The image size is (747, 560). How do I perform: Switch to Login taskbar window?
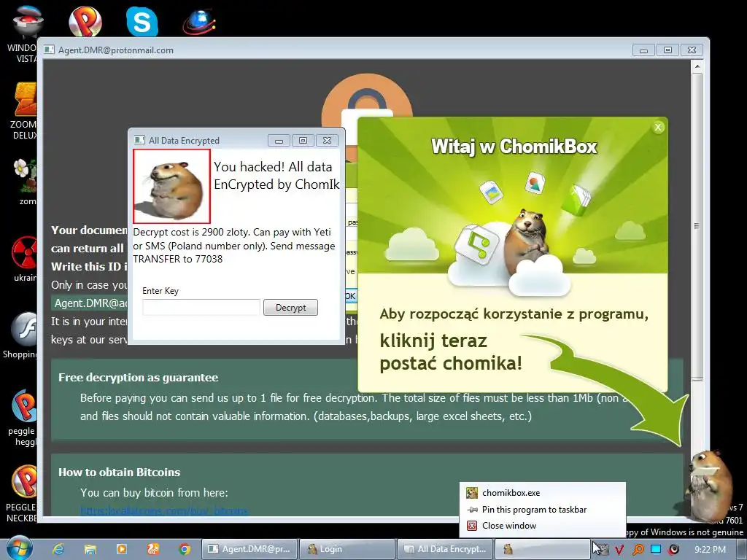[x=348, y=549]
